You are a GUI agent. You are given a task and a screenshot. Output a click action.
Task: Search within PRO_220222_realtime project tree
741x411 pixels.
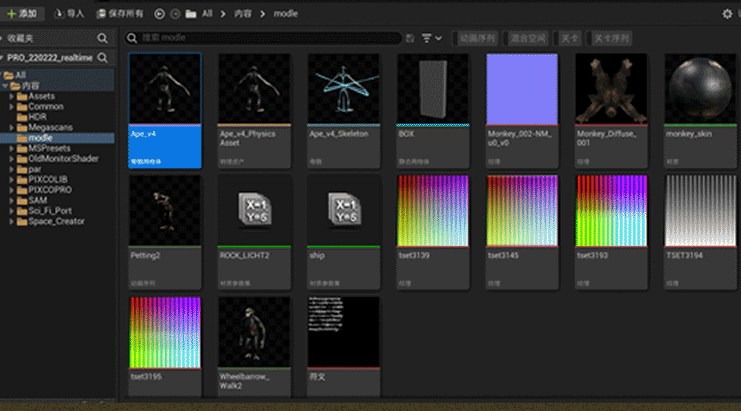tap(103, 58)
